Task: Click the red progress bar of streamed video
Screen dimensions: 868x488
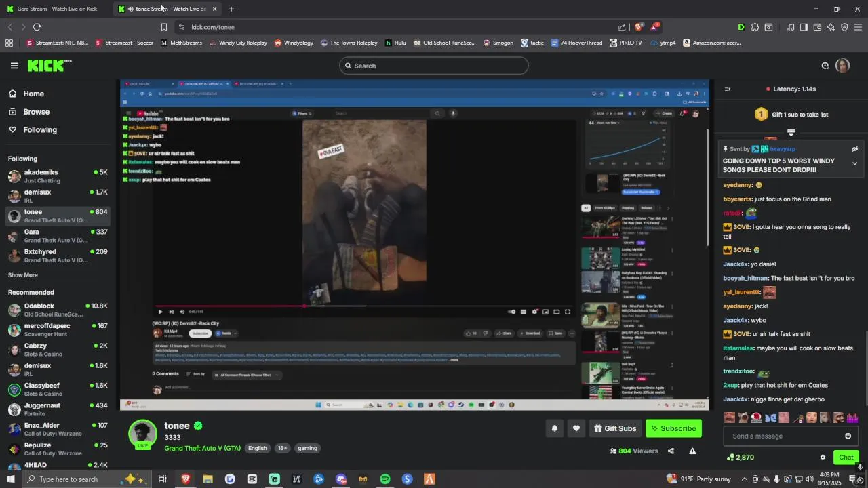Action: (x=230, y=306)
